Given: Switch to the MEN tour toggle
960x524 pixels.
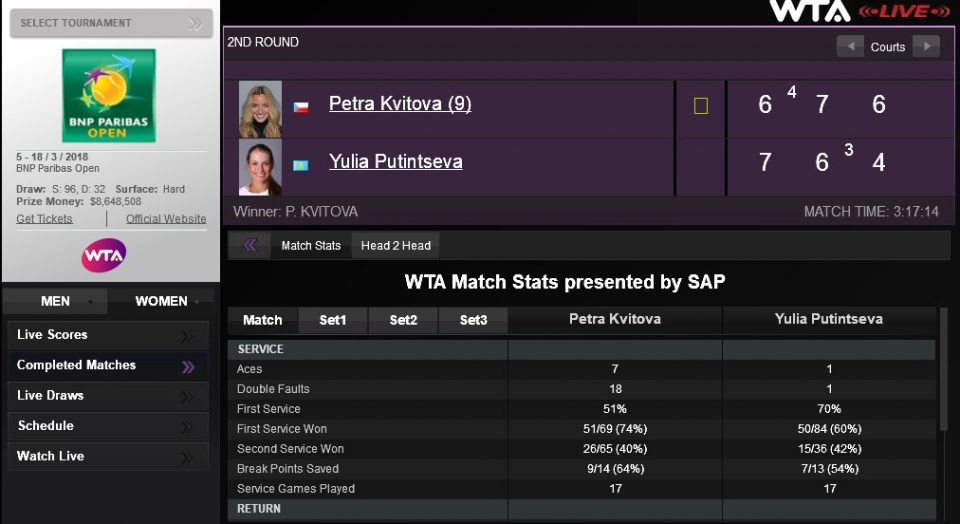Looking at the screenshot, I should pyautogui.click(x=56, y=301).
